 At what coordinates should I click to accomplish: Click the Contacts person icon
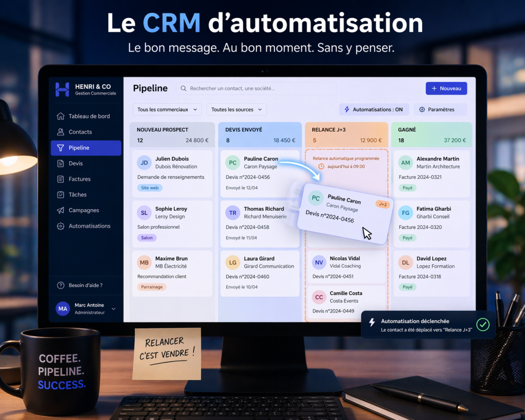click(x=60, y=132)
